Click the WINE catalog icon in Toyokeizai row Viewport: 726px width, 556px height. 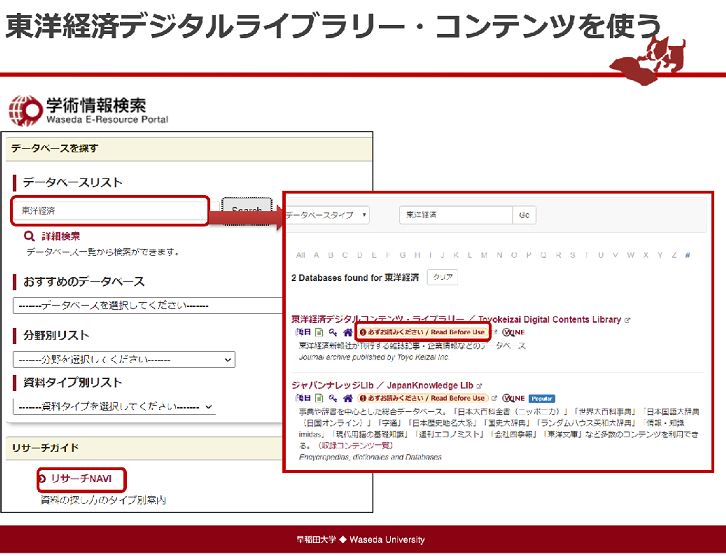pos(513,332)
